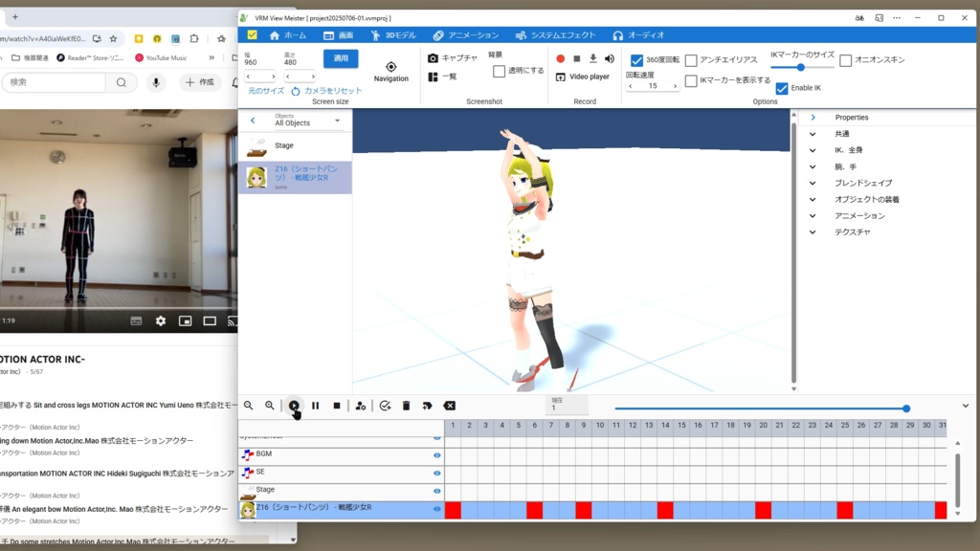The height and width of the screenshot is (551, 980).
Task: Toggle visibility eye for SE track
Action: coord(436,473)
